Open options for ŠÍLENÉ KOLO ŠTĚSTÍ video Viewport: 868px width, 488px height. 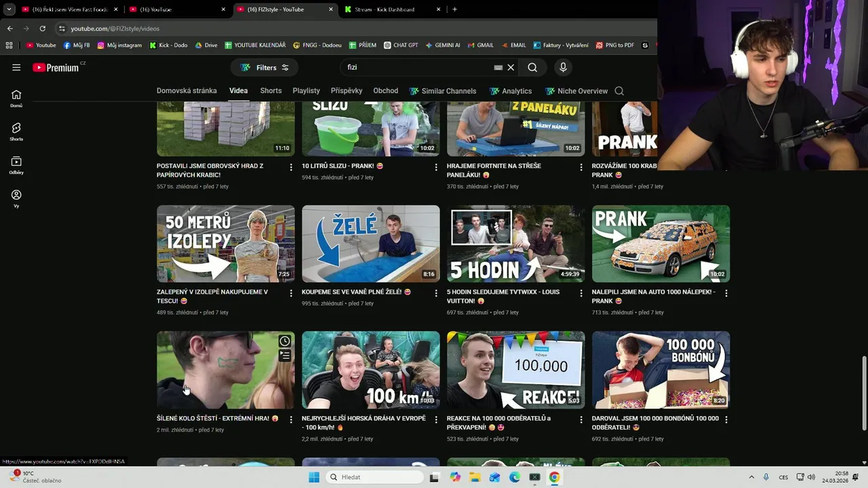tap(291, 420)
